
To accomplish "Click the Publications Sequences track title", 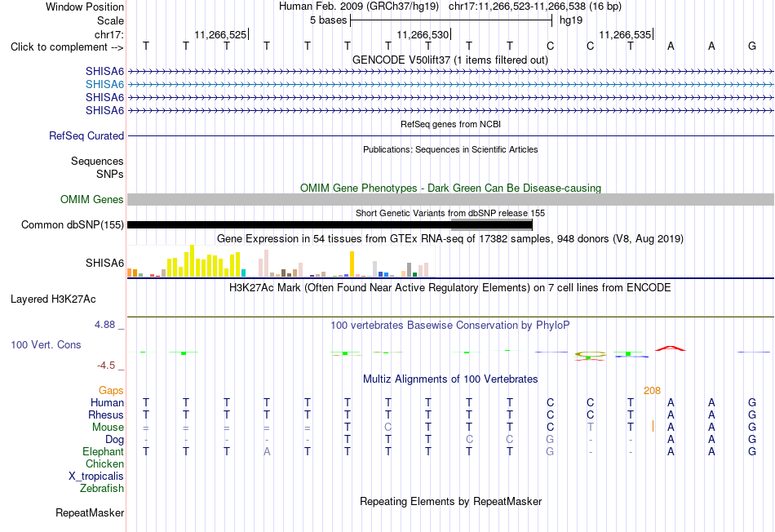I will point(450,149).
